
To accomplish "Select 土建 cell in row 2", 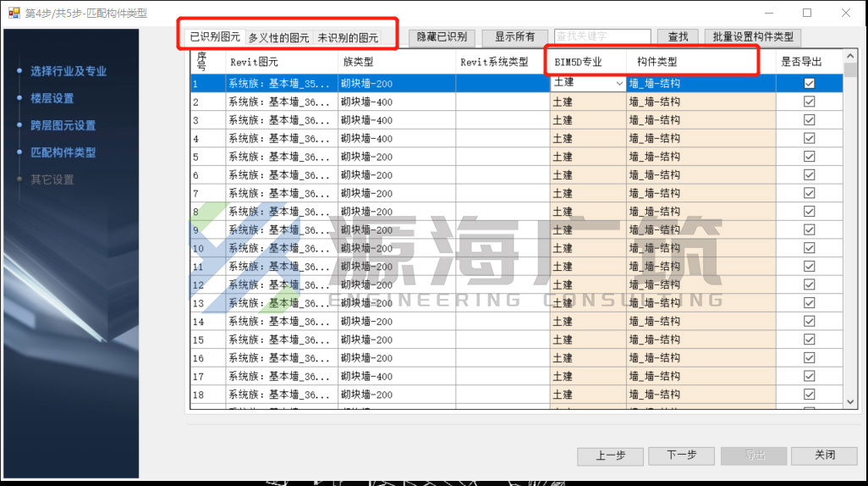I will [x=588, y=102].
